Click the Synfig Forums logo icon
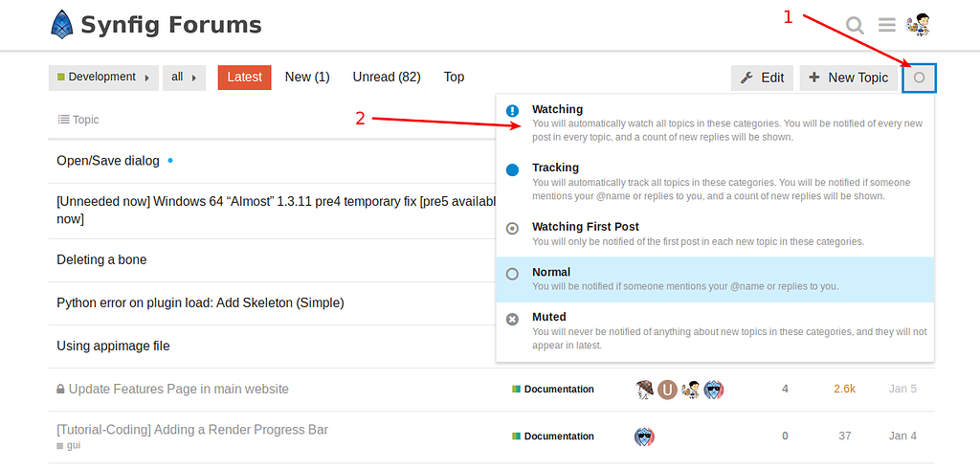The height and width of the screenshot is (470, 980). [62, 25]
